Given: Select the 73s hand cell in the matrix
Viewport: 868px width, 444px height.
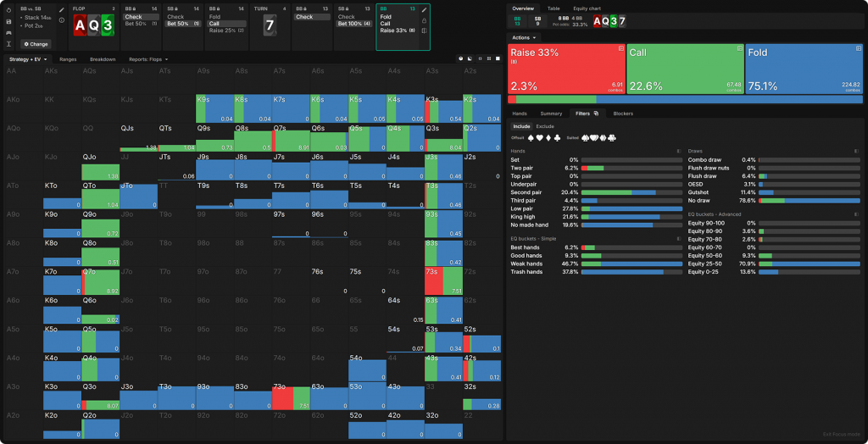Looking at the screenshot, I should click(442, 280).
